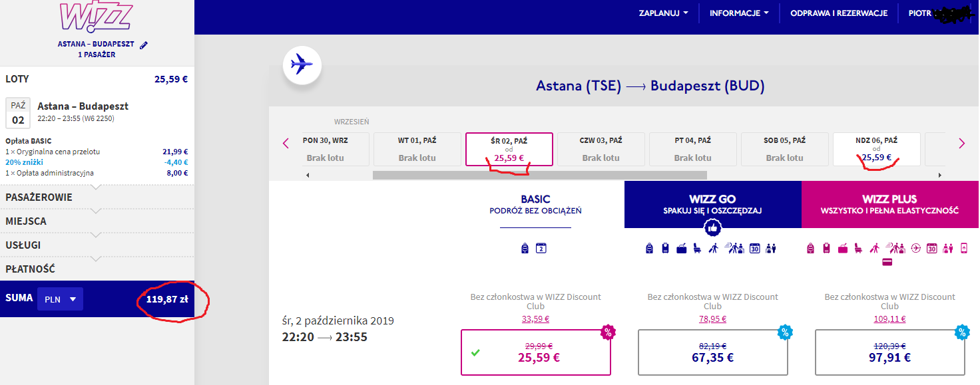The width and height of the screenshot is (980, 385).
Task: Open ODPRAWA I REZERWACJE in top menu
Action: coord(839,13)
